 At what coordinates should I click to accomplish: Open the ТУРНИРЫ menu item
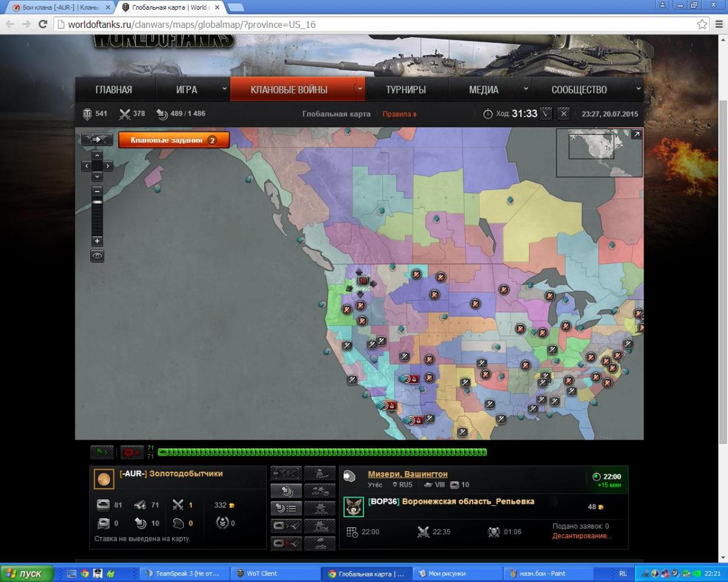(406, 90)
